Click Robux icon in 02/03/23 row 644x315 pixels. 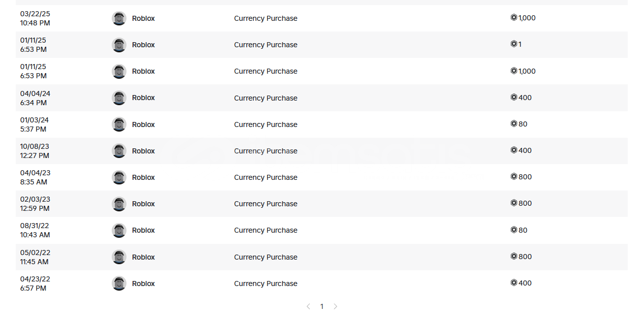click(x=513, y=203)
